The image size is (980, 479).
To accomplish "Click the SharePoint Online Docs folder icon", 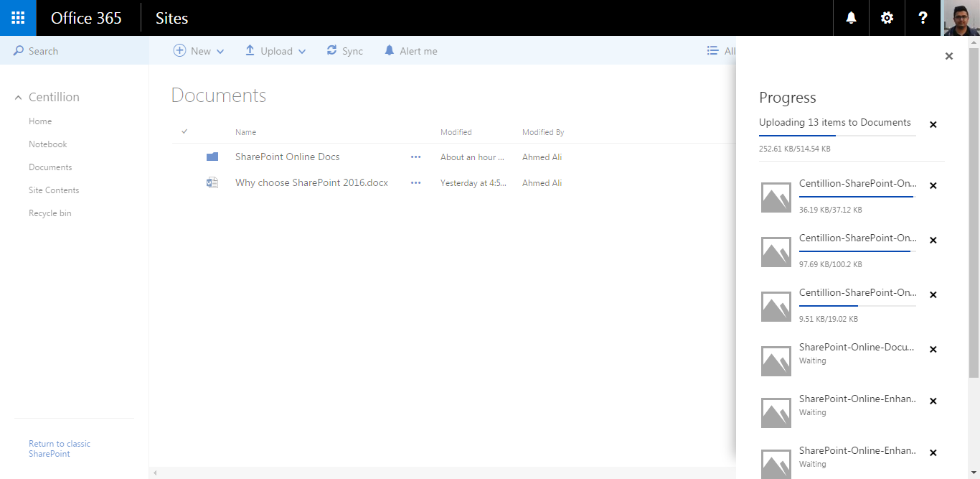I will pos(212,157).
